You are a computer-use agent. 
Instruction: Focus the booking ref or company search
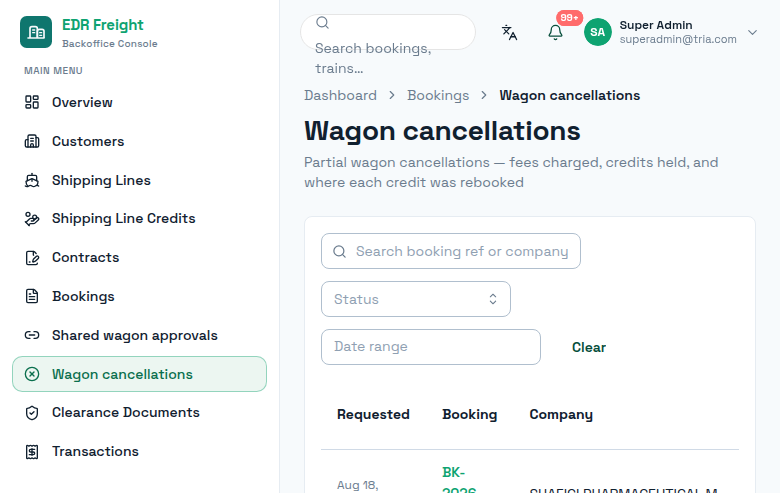451,251
